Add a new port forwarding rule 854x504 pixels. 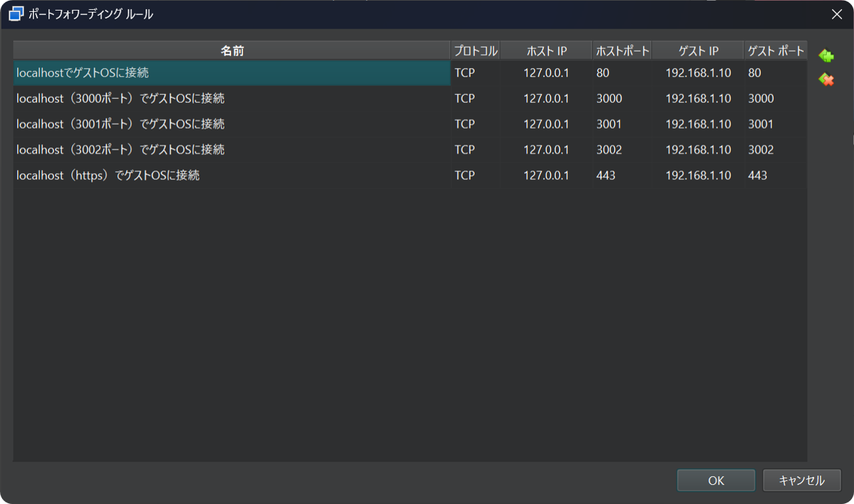coord(826,56)
